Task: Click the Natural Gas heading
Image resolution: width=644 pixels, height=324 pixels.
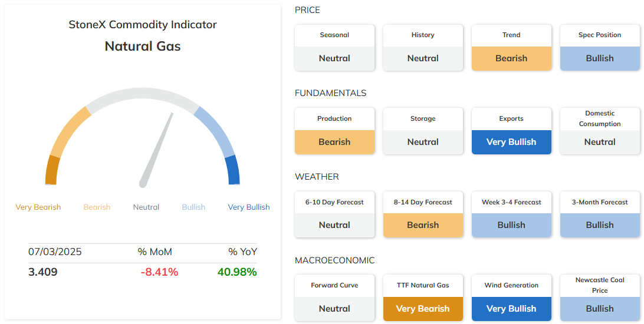Action: coord(143,46)
